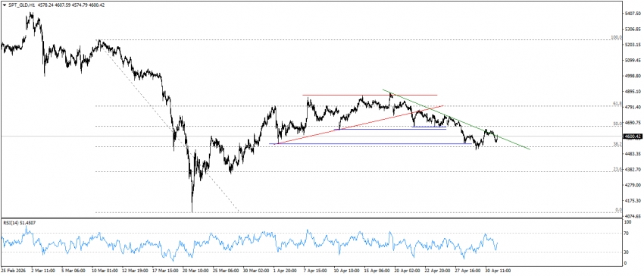644x276 pixels.
Task: Click the 5407.50 price scale label
Action: [x=633, y=14]
